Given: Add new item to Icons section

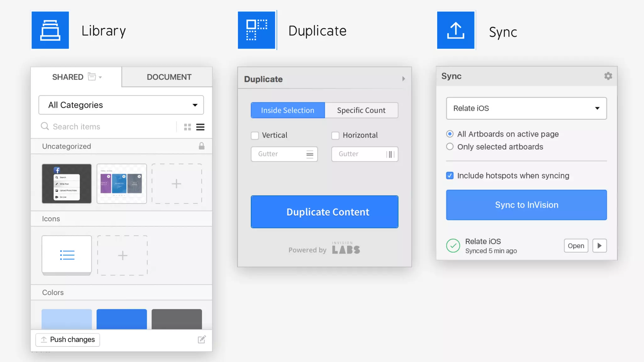Looking at the screenshot, I should coord(122,255).
